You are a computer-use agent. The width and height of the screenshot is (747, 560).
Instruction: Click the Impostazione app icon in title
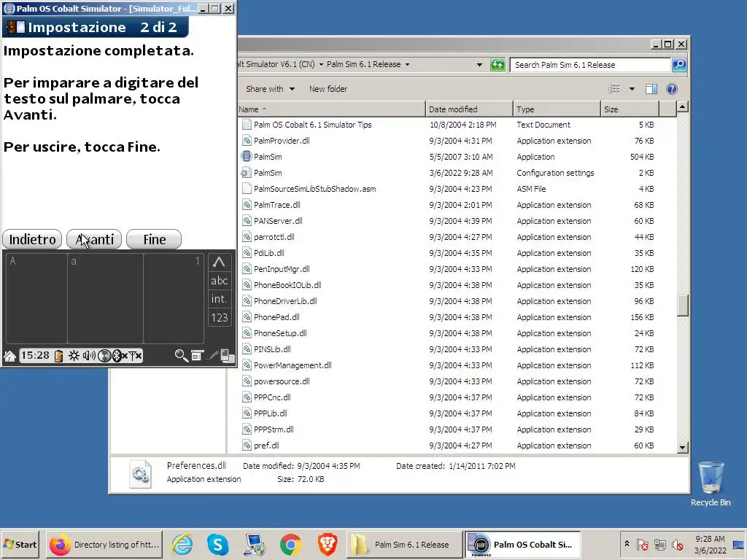15,27
